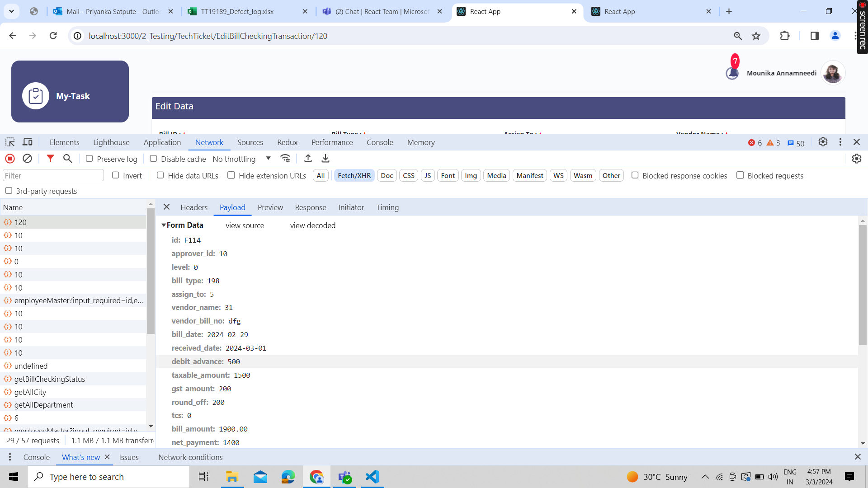Click the inspect element selector icon

(x=10, y=142)
